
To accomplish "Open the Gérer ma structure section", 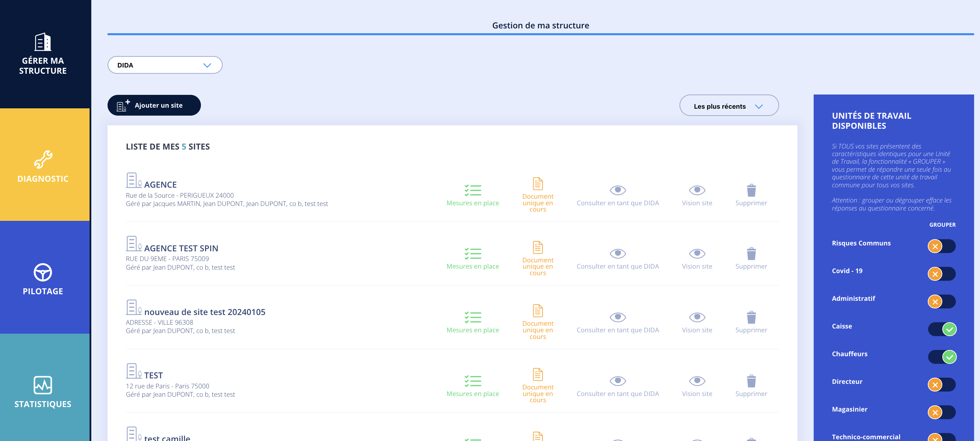I will pyautogui.click(x=45, y=54).
